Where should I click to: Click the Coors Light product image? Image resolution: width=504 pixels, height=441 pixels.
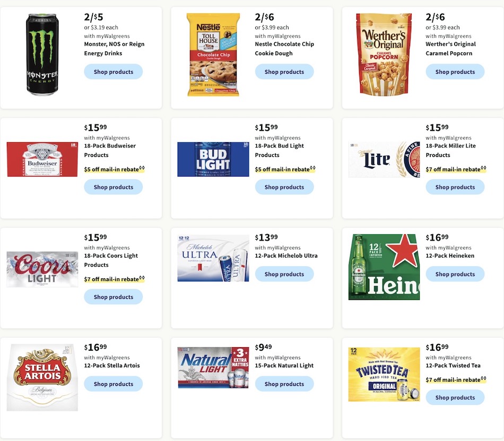pos(42,269)
